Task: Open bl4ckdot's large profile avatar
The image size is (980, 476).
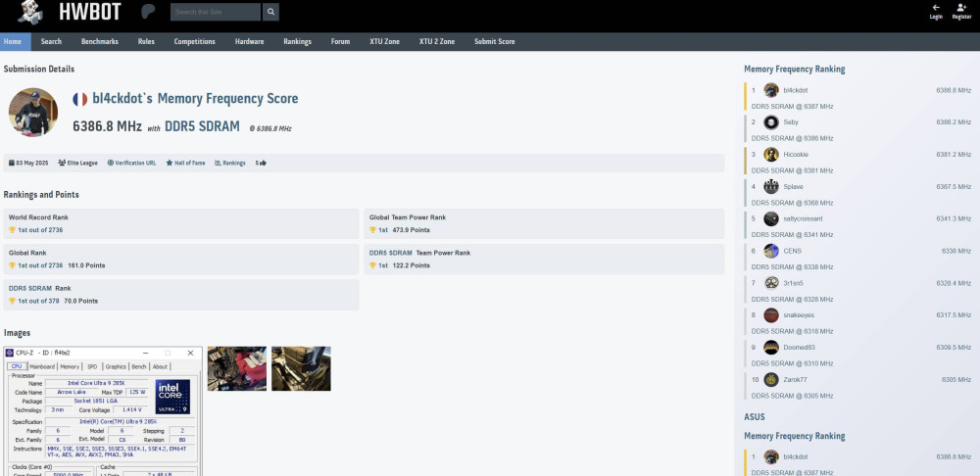Action: pos(33,112)
